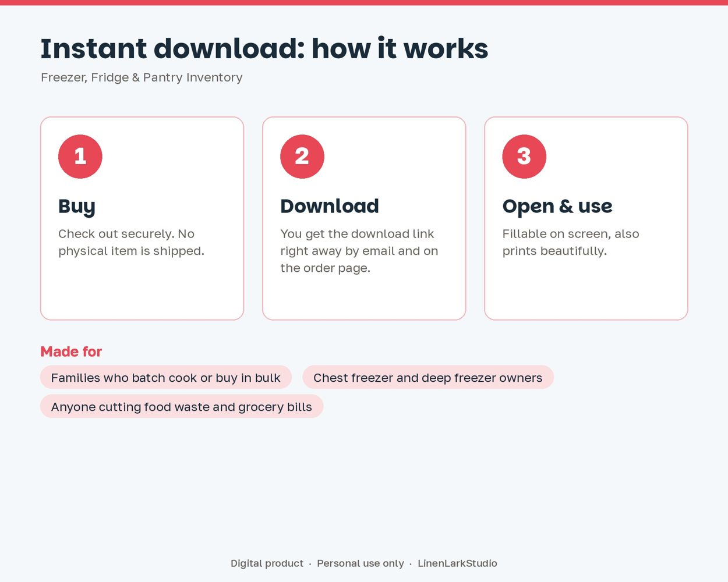Click the Freezer, Fridge & Pantry Inventory subtitle
The image size is (728, 582).
(x=142, y=77)
